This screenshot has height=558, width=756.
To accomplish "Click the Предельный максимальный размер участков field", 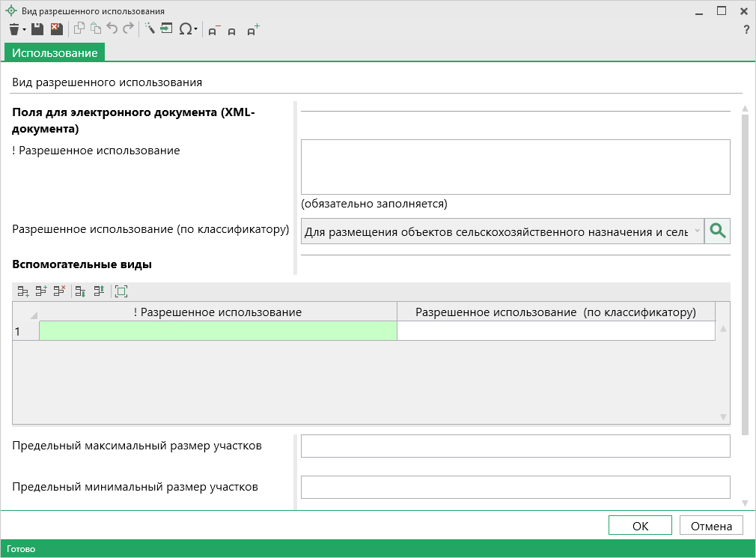I will [515, 446].
